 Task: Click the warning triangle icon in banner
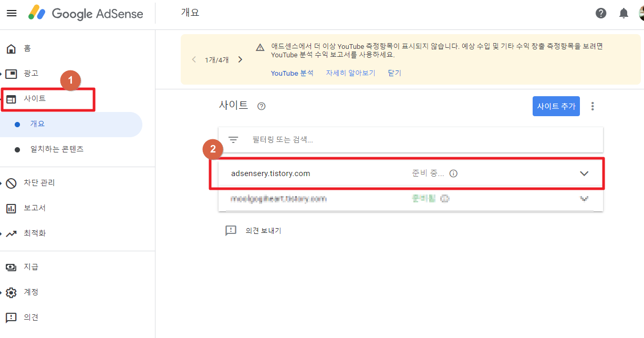coord(260,47)
